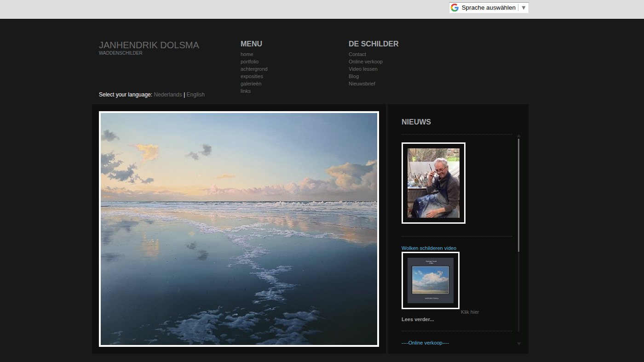The image size is (644, 362).
Task: Open the 'Video lessen' link
Action: 363,69
